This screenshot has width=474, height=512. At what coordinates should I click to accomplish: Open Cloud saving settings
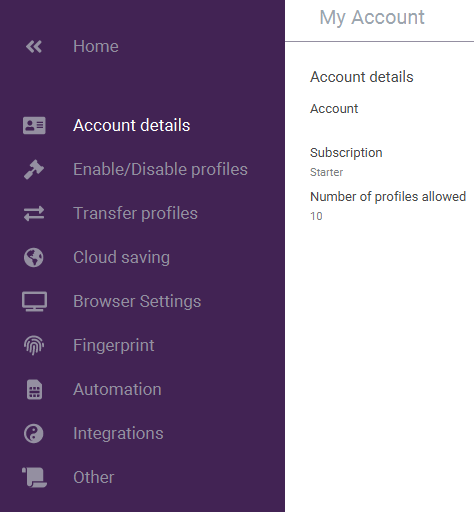pyautogui.click(x=121, y=257)
